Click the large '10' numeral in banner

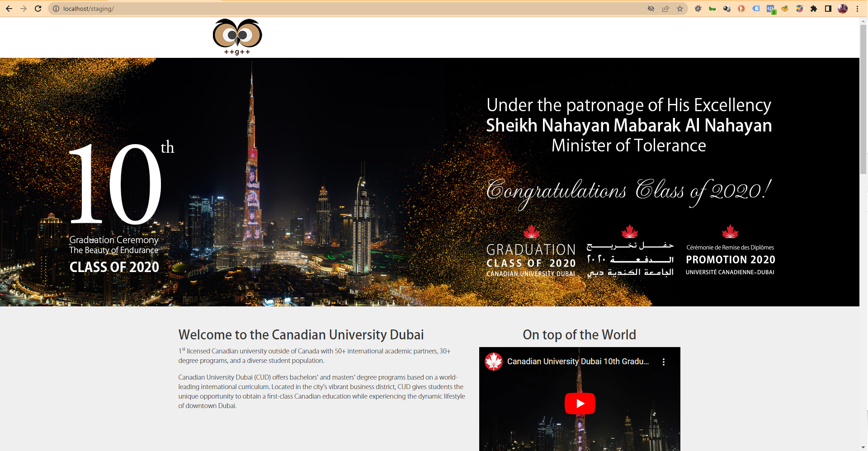coord(116,184)
